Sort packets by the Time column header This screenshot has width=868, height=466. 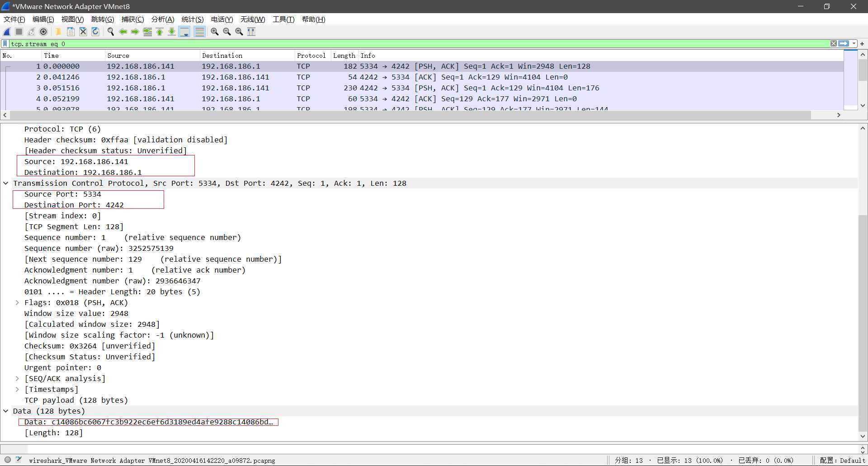point(73,56)
